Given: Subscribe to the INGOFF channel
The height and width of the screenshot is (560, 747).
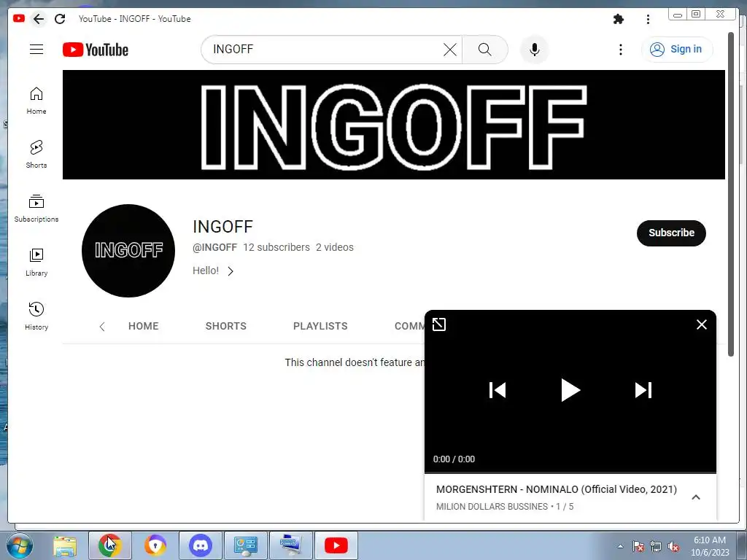Looking at the screenshot, I should tap(671, 233).
